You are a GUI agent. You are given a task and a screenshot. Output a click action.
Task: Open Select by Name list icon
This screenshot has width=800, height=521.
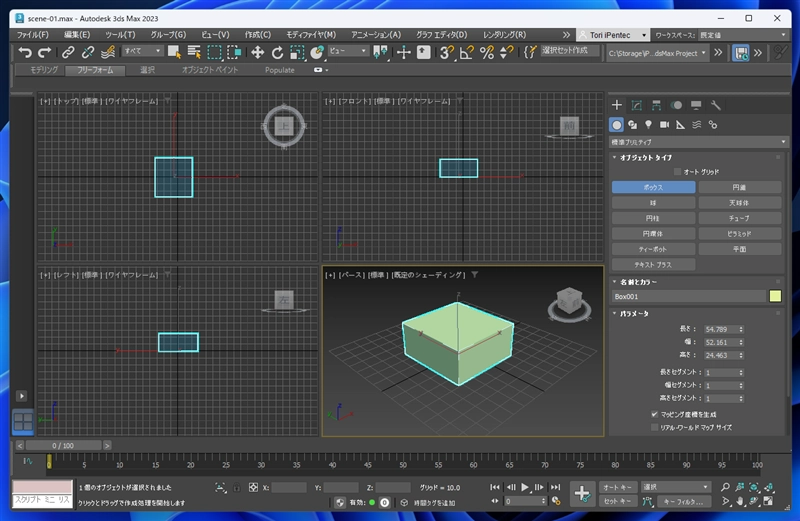pyautogui.click(x=194, y=52)
